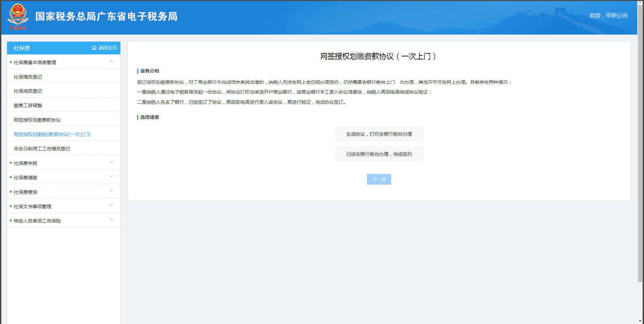Choose 已经在银行前台办理，完成签约 scenario

coord(379,154)
